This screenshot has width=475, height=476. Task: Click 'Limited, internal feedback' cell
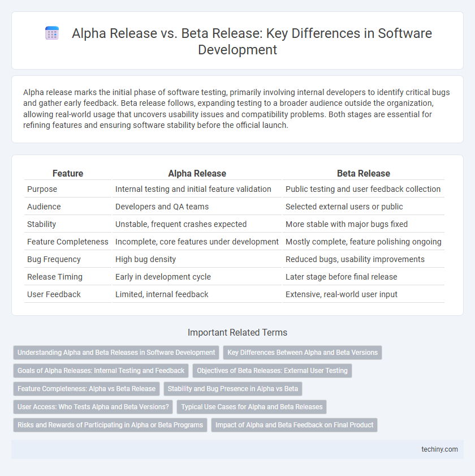click(x=197, y=294)
